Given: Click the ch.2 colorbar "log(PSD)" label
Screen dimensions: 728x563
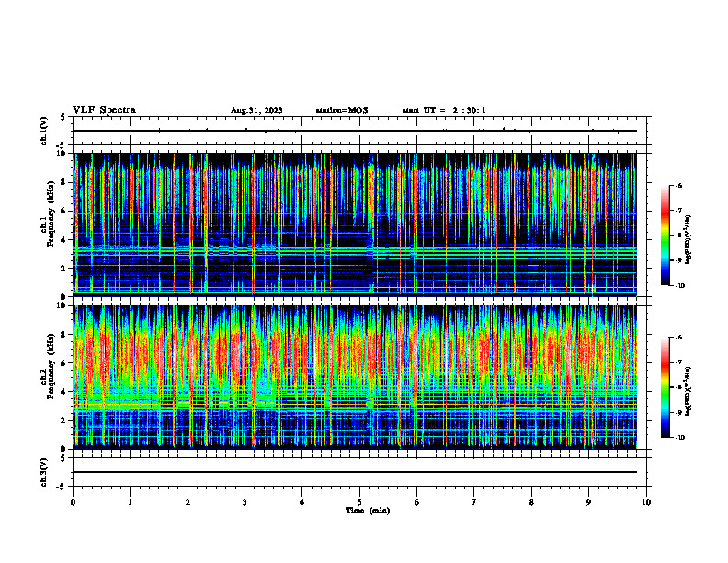Looking at the screenshot, I should [688, 392].
